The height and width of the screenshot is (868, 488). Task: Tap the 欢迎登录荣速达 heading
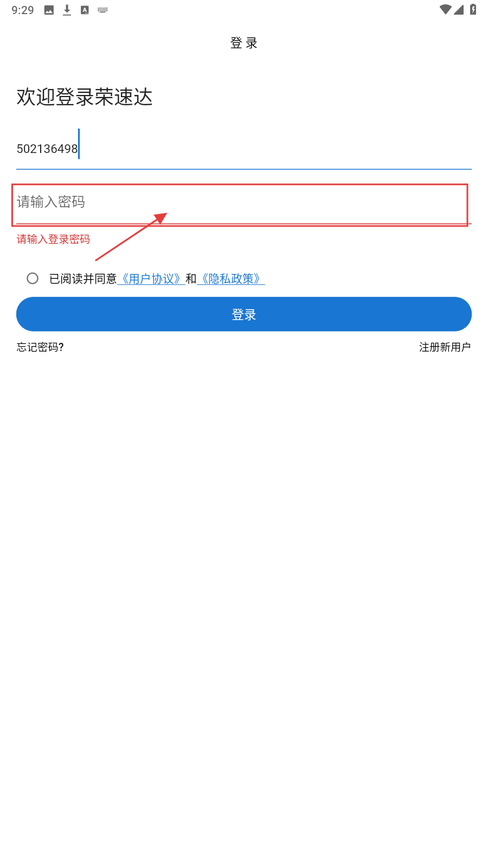click(x=85, y=97)
